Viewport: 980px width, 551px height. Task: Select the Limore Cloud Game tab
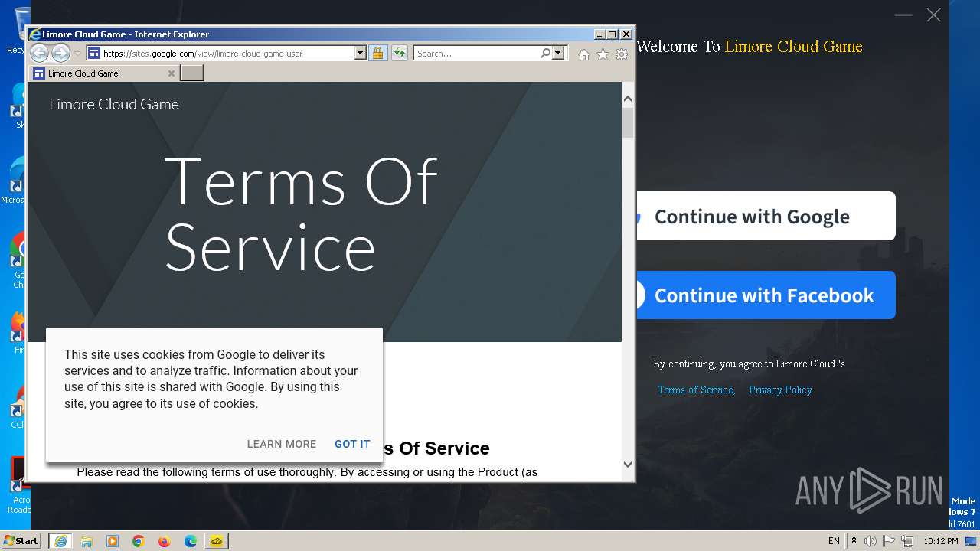(104, 73)
